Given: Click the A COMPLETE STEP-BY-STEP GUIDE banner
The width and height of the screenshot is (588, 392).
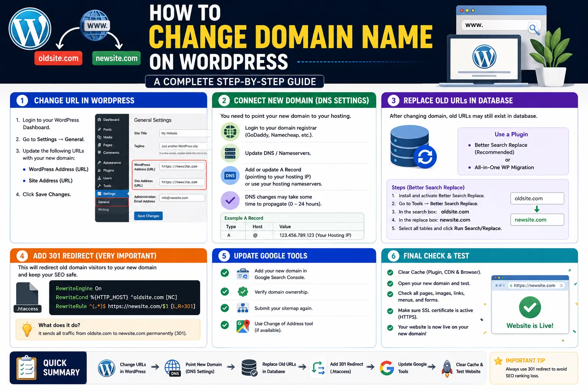Looking at the screenshot, I should (x=235, y=82).
